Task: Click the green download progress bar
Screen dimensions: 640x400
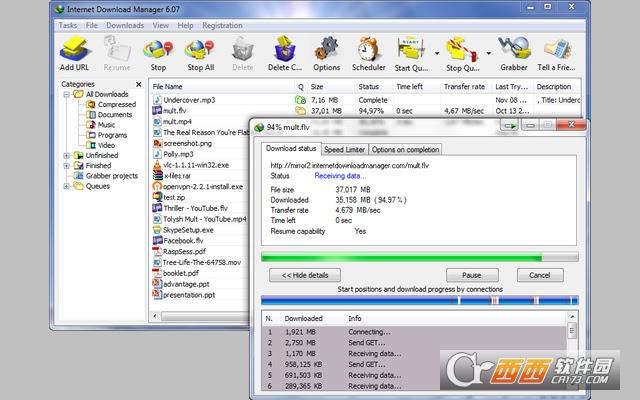Action: point(420,258)
